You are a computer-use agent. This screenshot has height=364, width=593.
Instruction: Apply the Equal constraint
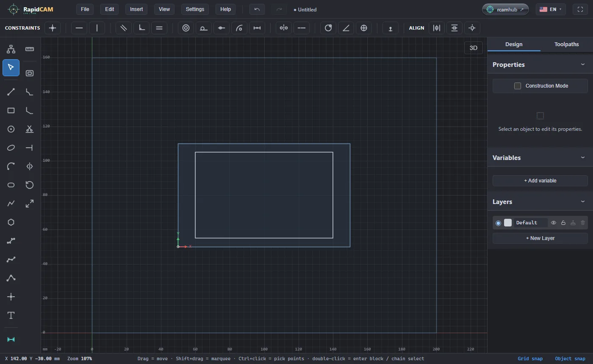(x=159, y=28)
